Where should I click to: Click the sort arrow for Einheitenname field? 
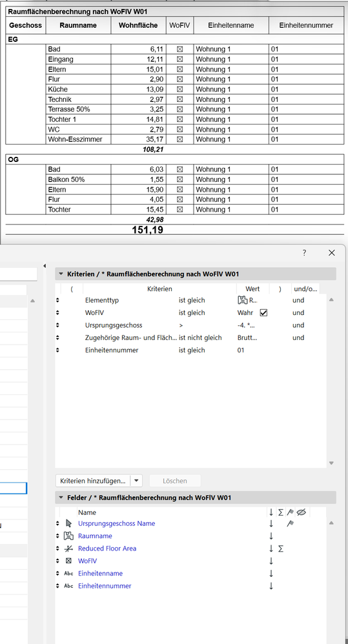[x=271, y=574]
